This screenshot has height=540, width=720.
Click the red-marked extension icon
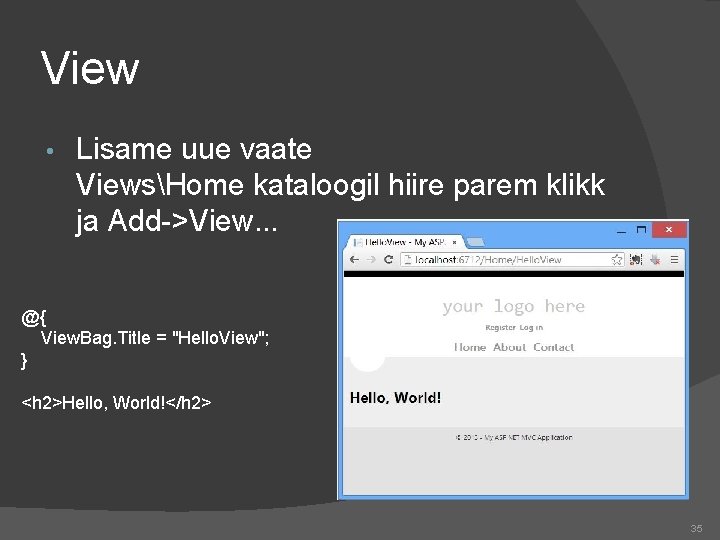tap(655, 260)
